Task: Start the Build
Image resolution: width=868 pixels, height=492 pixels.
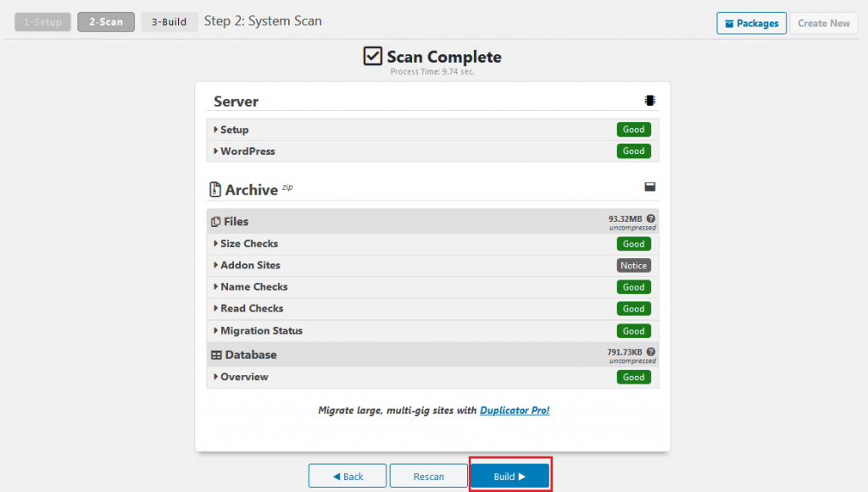Action: [509, 476]
